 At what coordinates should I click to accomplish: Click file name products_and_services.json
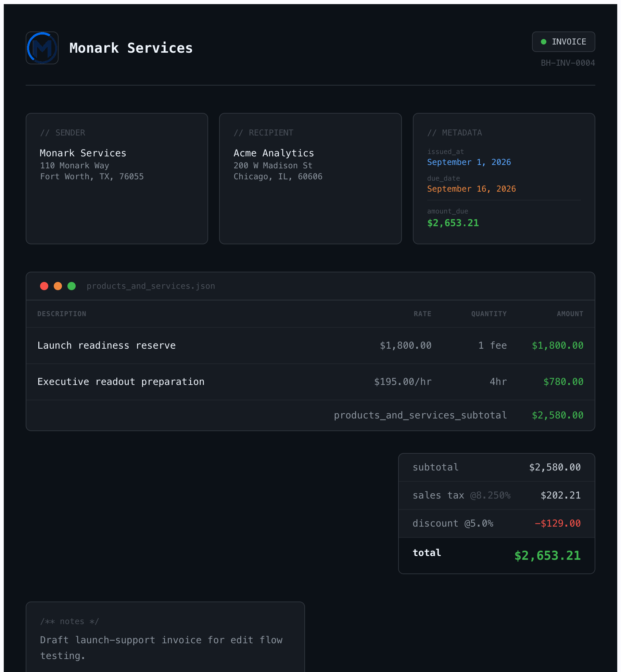tap(151, 286)
